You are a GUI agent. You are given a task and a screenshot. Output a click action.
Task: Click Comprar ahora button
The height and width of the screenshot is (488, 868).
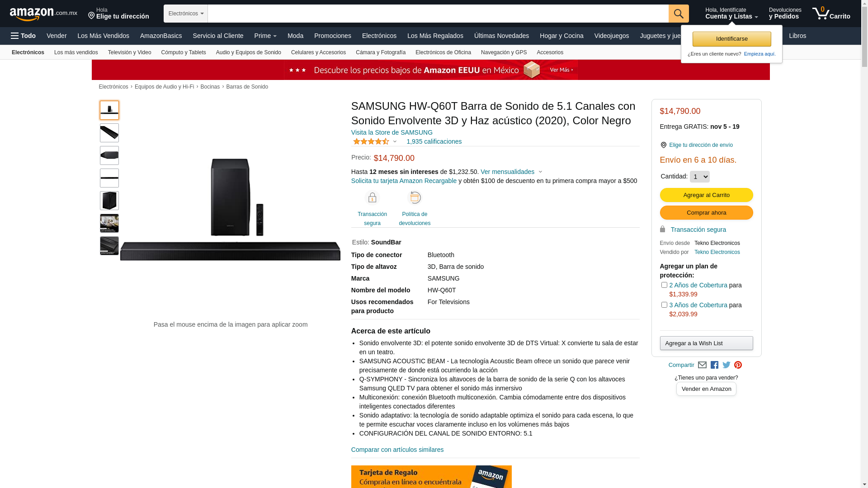[706, 213]
